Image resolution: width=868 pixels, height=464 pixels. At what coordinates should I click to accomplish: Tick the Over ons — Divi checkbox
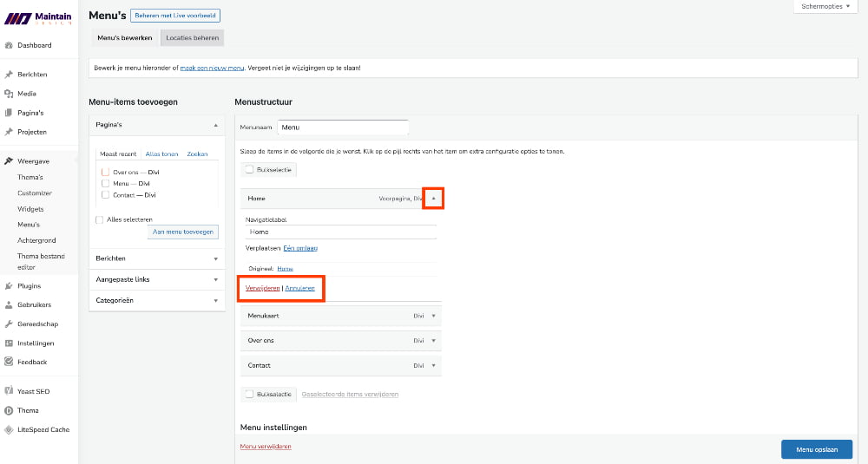(105, 172)
